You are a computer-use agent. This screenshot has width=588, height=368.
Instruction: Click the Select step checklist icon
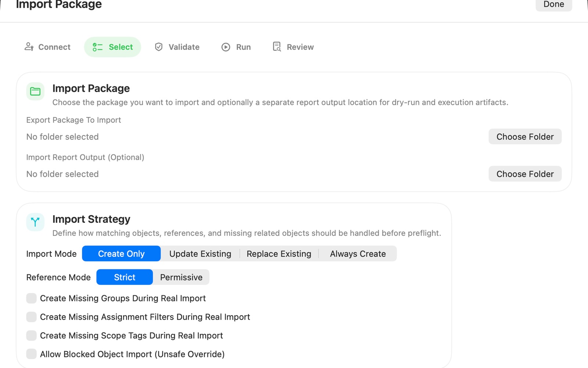point(97,47)
